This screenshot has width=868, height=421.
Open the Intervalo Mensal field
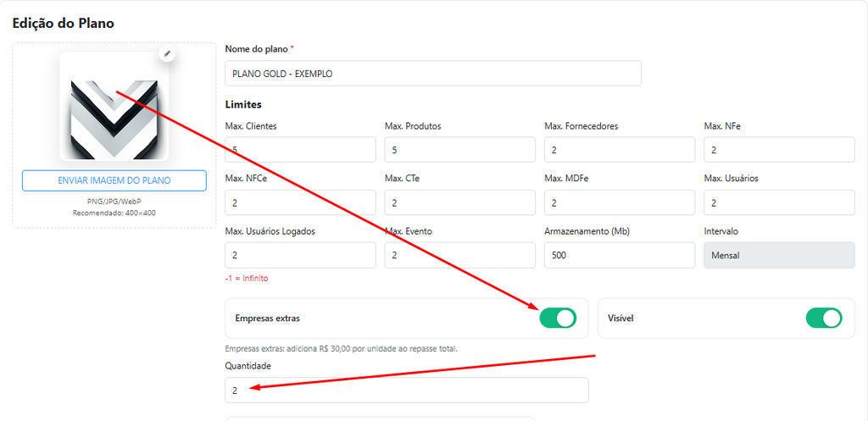[x=779, y=256]
